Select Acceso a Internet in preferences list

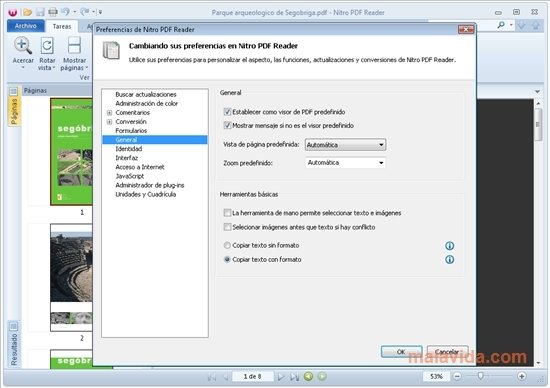(x=140, y=167)
